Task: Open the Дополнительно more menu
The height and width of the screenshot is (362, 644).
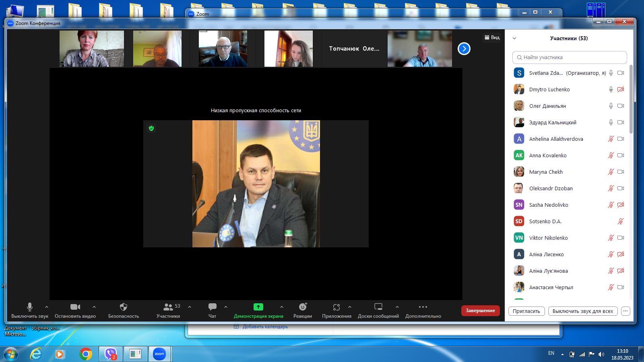Action: click(x=423, y=307)
